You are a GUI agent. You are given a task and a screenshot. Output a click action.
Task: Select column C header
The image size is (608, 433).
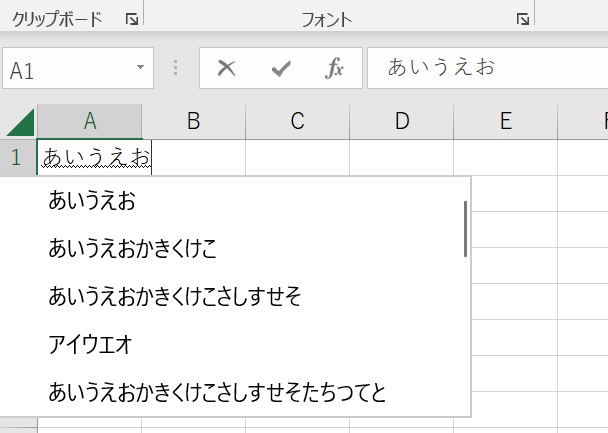[x=297, y=121]
